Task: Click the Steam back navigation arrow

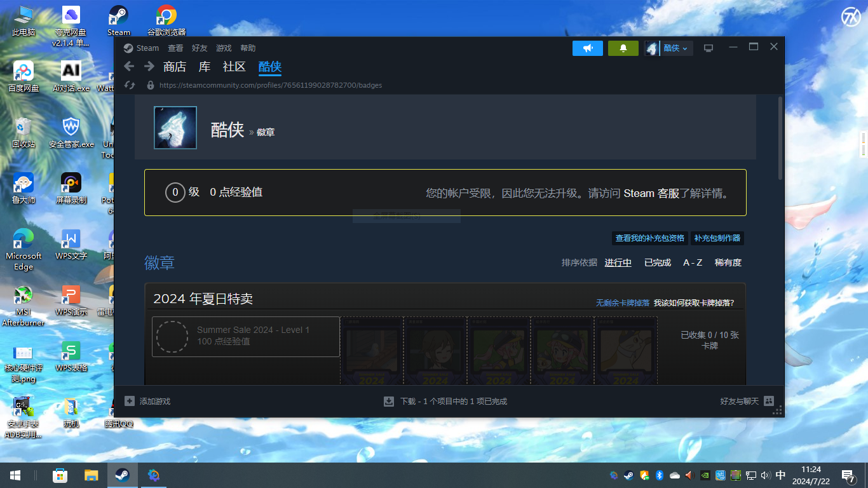Action: [x=129, y=66]
